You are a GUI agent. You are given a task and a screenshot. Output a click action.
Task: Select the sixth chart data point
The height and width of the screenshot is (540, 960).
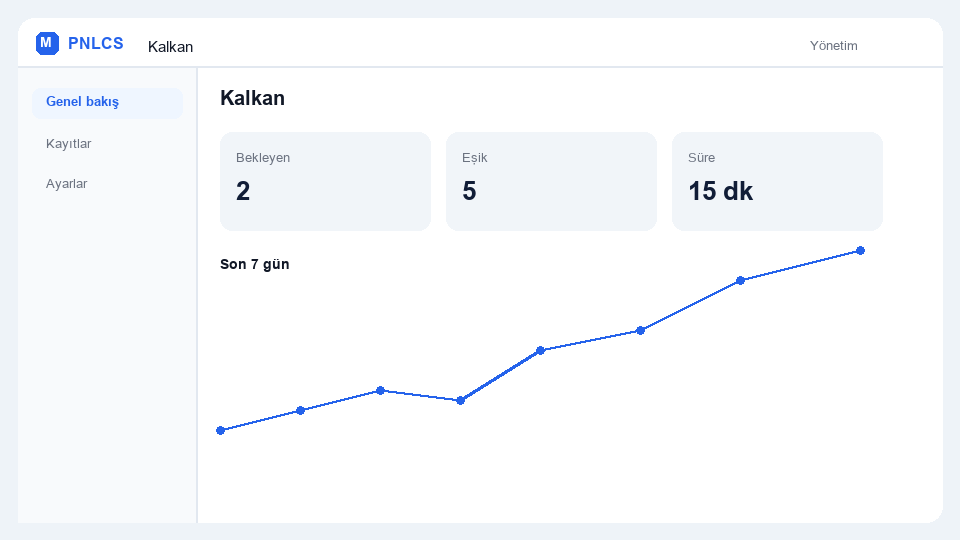[640, 331]
